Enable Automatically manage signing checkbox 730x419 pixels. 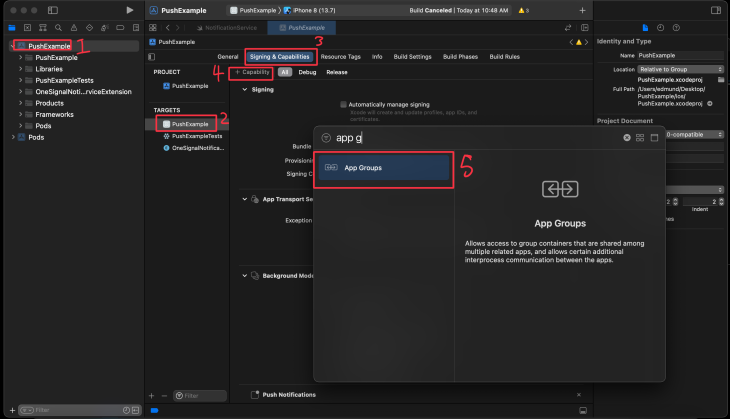point(343,104)
